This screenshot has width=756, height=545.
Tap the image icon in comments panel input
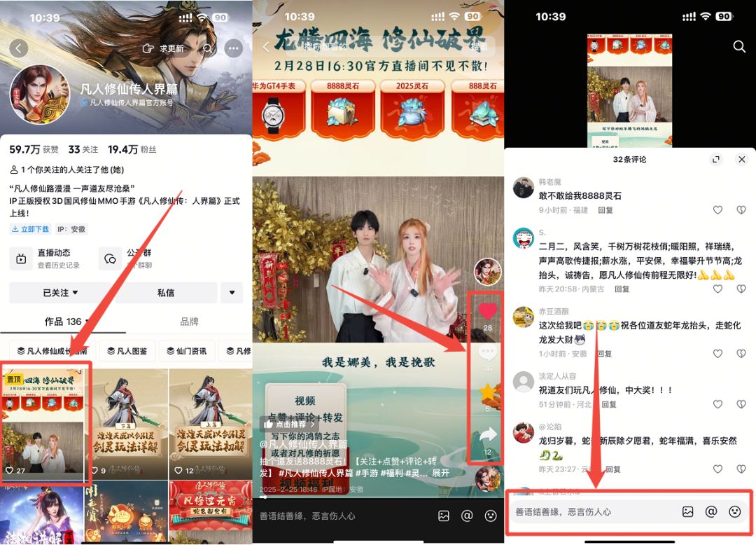[x=687, y=511]
